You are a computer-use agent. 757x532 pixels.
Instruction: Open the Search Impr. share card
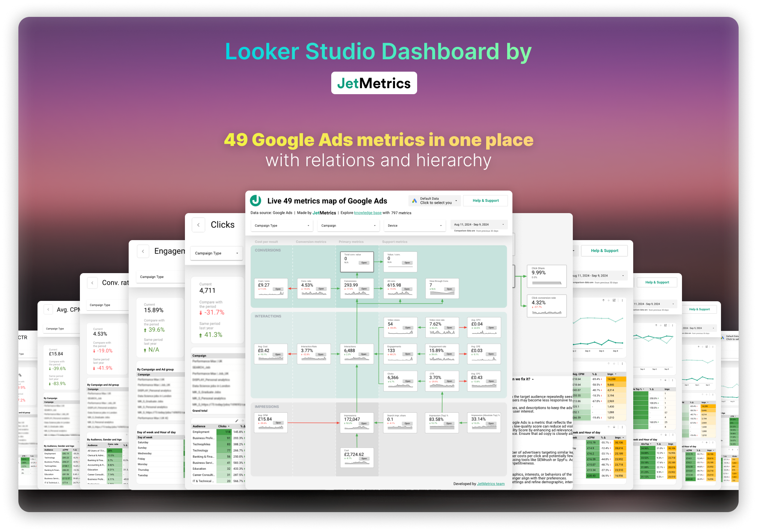pos(407,424)
